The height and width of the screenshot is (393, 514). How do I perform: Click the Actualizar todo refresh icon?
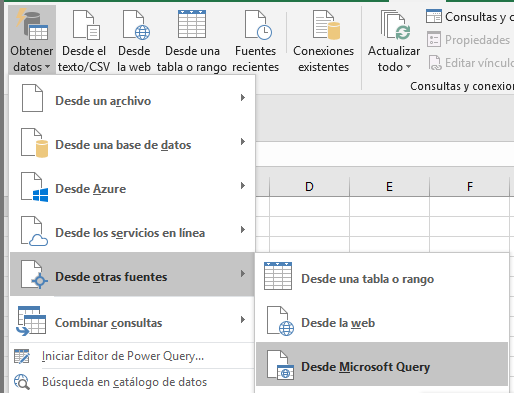pyautogui.click(x=395, y=25)
